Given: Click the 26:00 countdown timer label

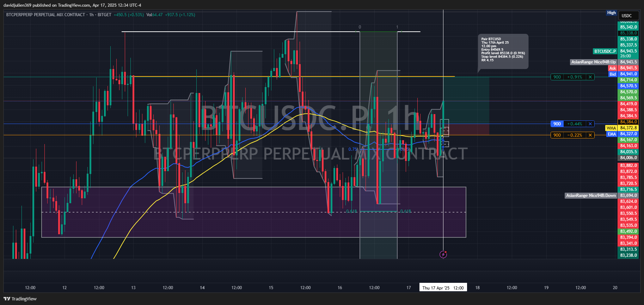Looking at the screenshot, I should [626, 56].
